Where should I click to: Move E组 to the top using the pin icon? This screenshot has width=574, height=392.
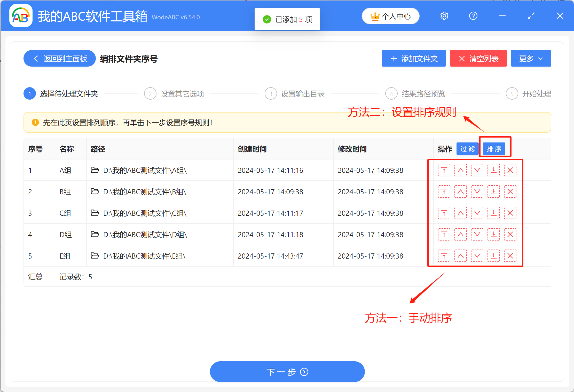pyautogui.click(x=444, y=256)
